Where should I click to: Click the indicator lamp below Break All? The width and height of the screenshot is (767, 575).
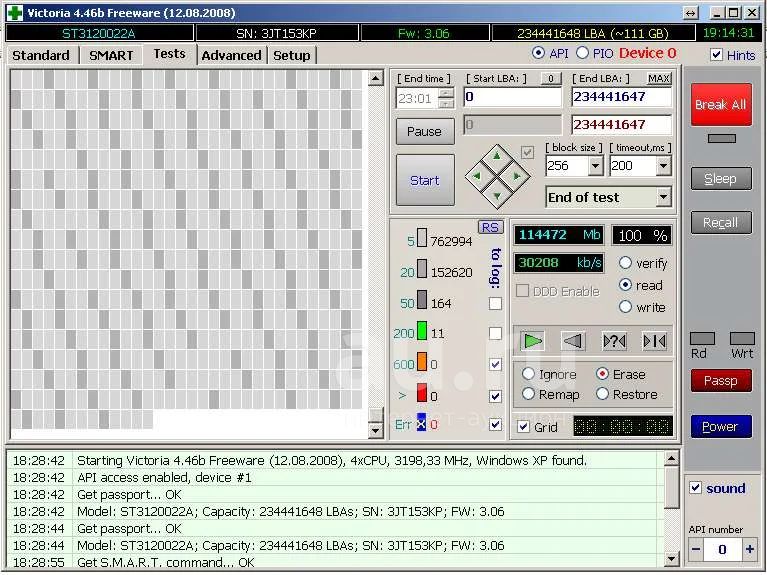(x=722, y=138)
